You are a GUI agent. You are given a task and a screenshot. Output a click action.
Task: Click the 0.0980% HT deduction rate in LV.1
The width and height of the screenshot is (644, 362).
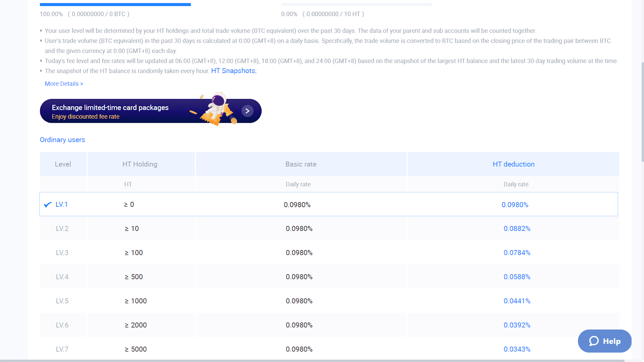pos(515,205)
